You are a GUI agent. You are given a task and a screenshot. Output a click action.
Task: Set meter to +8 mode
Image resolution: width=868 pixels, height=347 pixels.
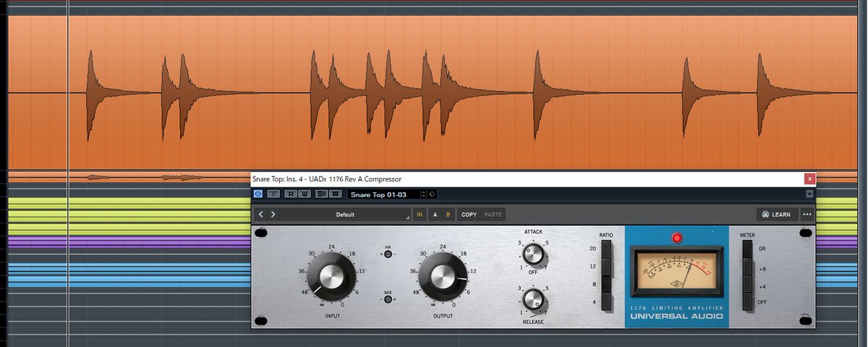(747, 267)
